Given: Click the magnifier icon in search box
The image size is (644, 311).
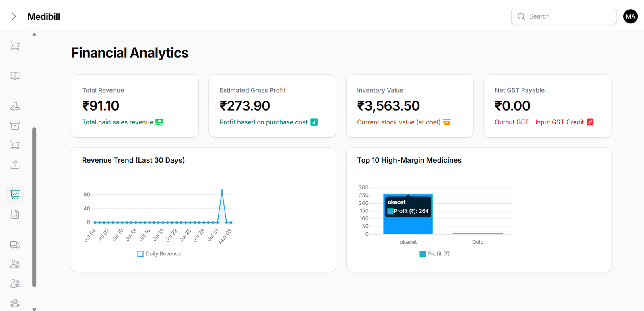Looking at the screenshot, I should pyautogui.click(x=521, y=16).
